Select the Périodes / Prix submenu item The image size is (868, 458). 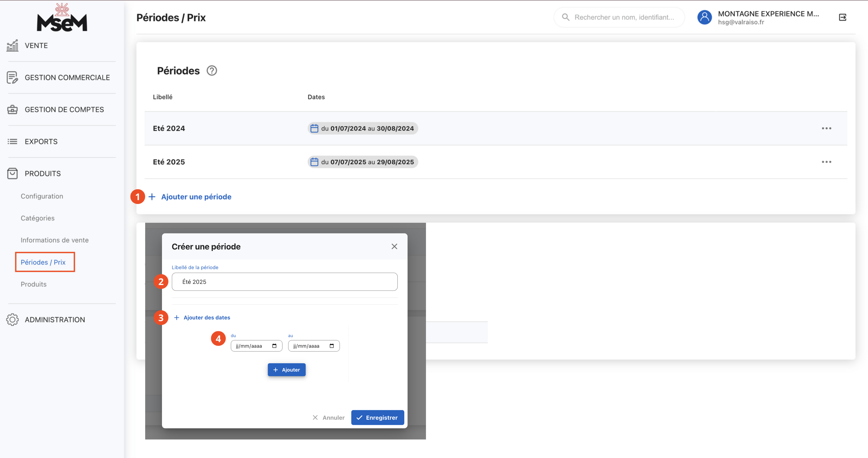point(43,262)
